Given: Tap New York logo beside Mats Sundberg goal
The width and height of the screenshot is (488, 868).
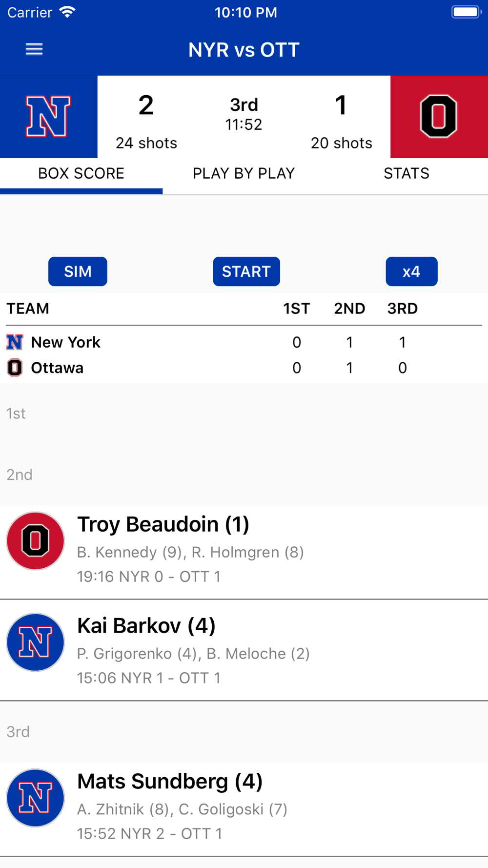Looking at the screenshot, I should click(35, 798).
